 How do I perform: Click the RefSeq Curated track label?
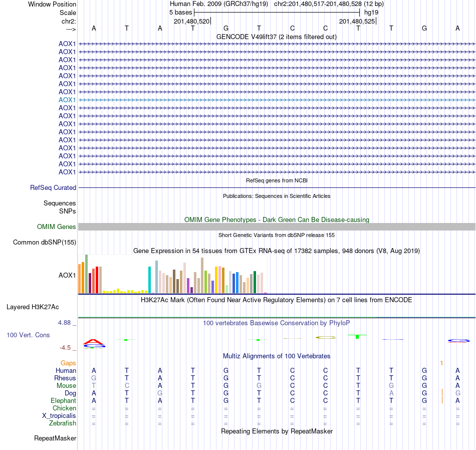click(x=53, y=187)
